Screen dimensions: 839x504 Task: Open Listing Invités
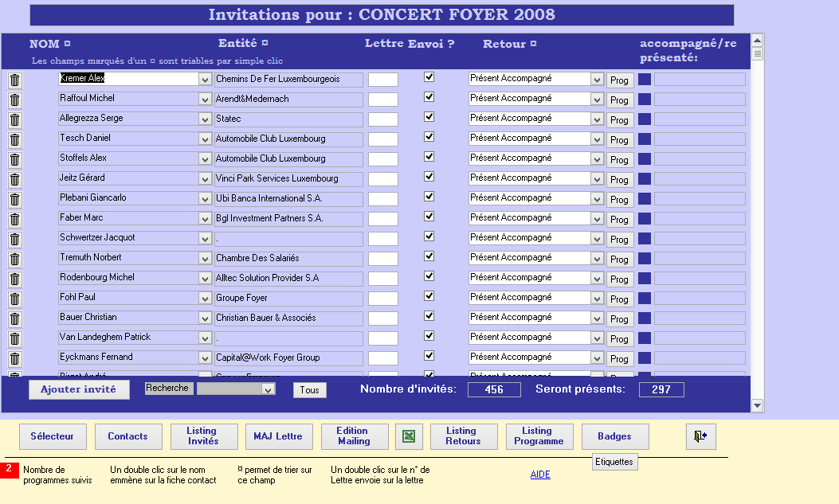coord(203,436)
